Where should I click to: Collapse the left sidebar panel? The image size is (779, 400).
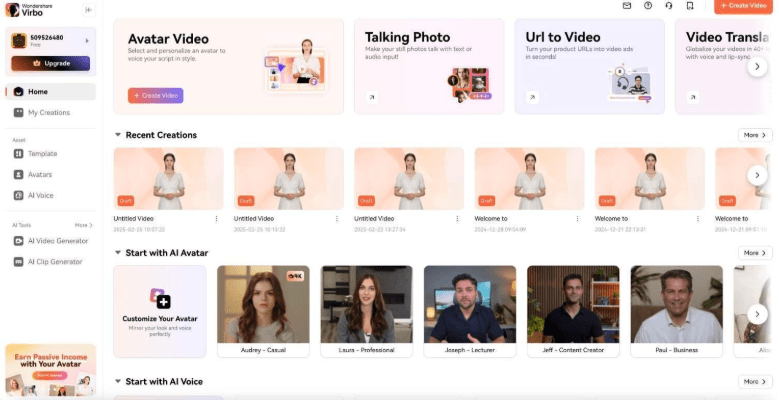(x=88, y=10)
